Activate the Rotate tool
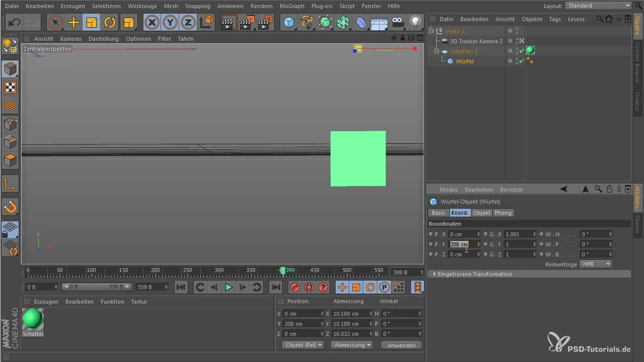The width and height of the screenshot is (644, 362). [x=110, y=23]
